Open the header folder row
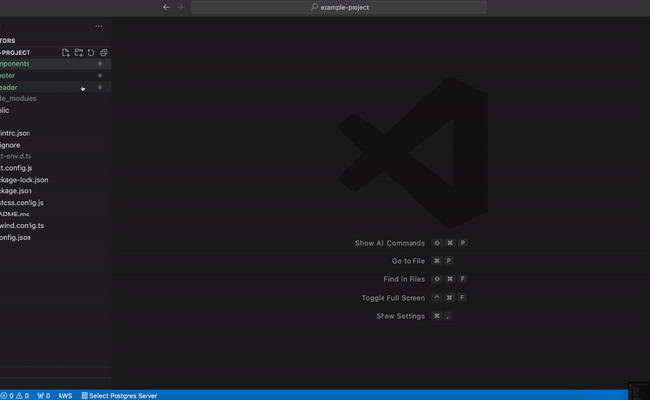Image resolution: width=650 pixels, height=400 pixels. point(56,87)
